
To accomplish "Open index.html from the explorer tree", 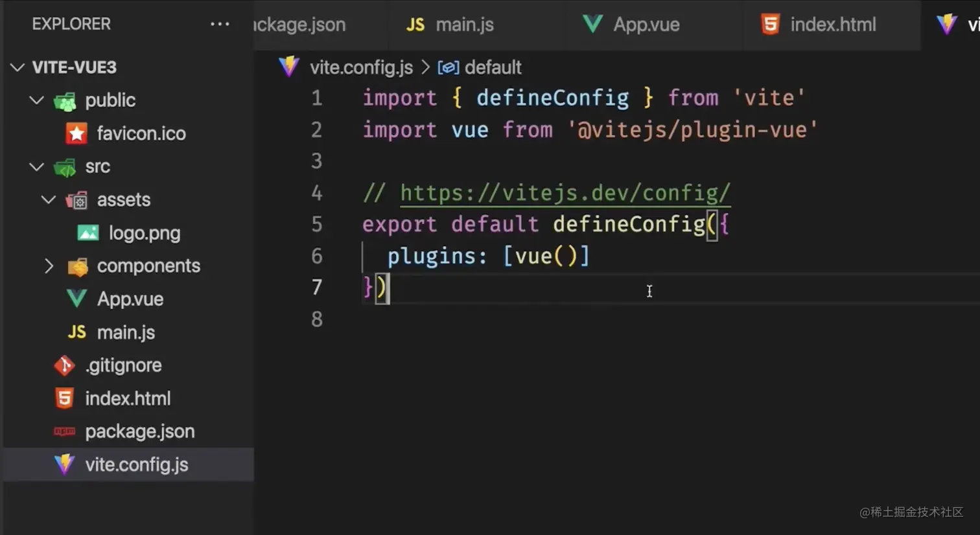I will tap(128, 398).
